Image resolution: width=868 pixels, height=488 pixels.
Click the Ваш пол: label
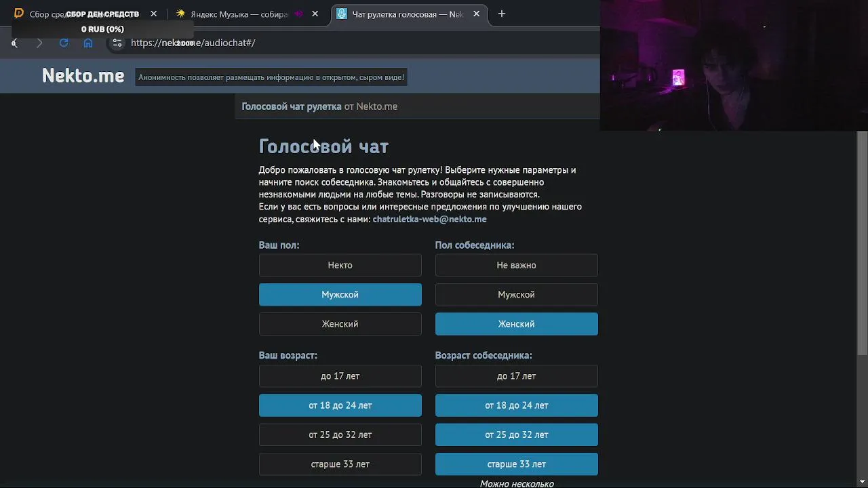tap(279, 245)
